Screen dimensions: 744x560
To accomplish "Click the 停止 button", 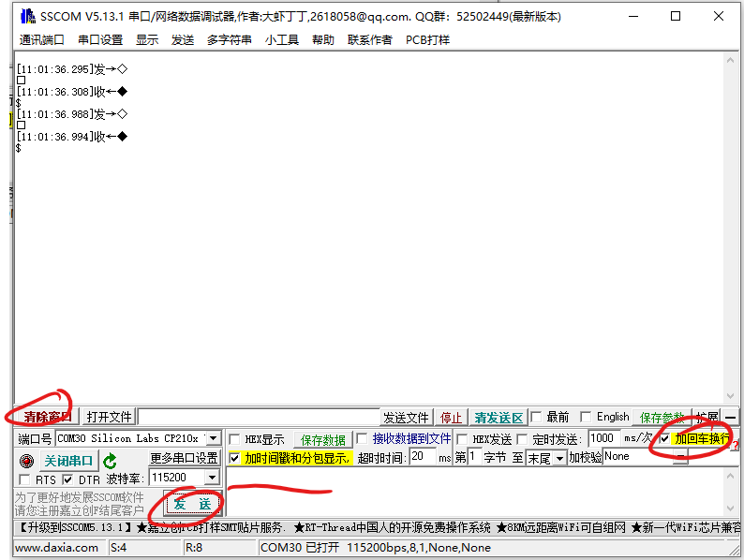I will point(452,418).
